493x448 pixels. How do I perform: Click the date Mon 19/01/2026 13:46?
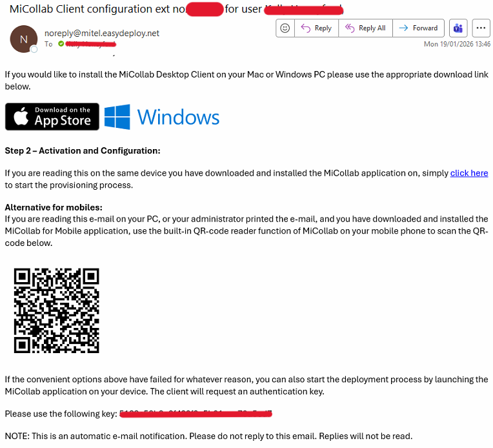(457, 44)
